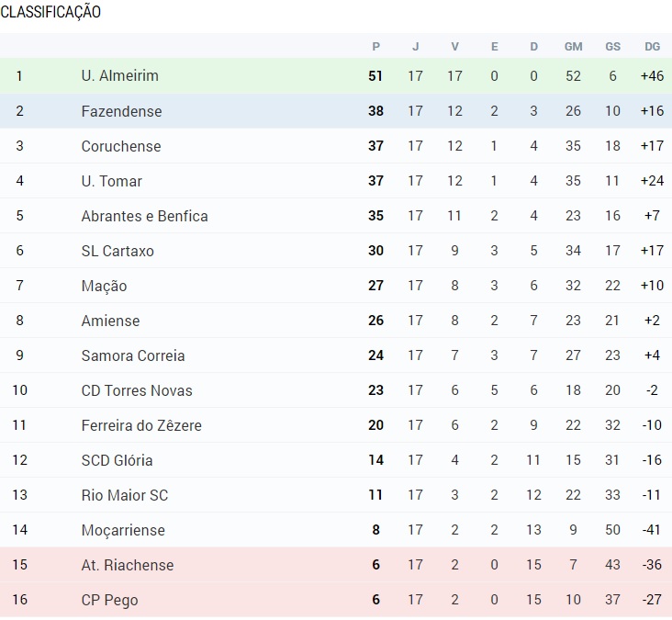Select Coruchense in the standings
Image resolution: width=672 pixels, height=620 pixels.
tap(121, 146)
